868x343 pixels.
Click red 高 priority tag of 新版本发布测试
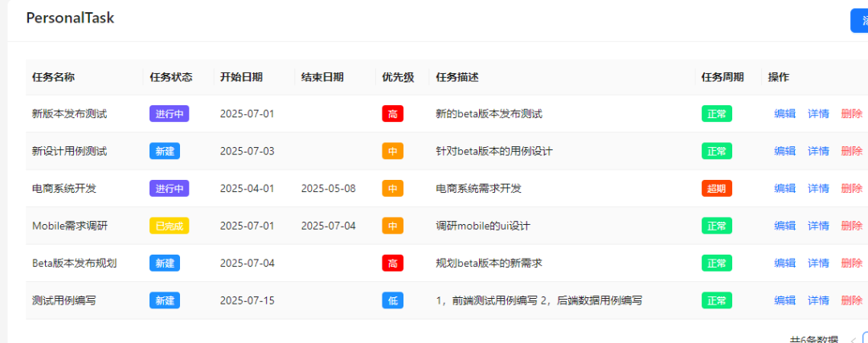[392, 114]
